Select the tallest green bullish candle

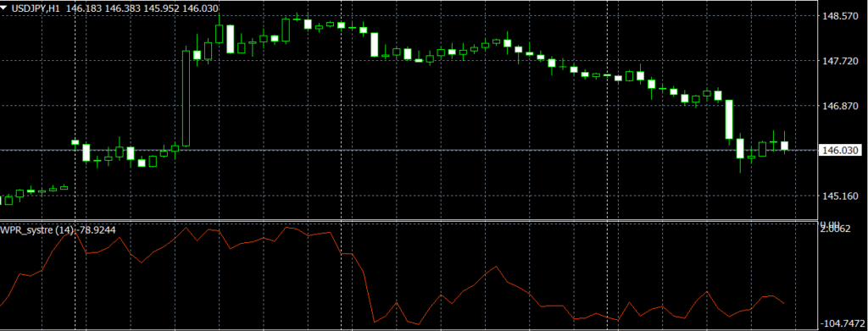coord(186,98)
